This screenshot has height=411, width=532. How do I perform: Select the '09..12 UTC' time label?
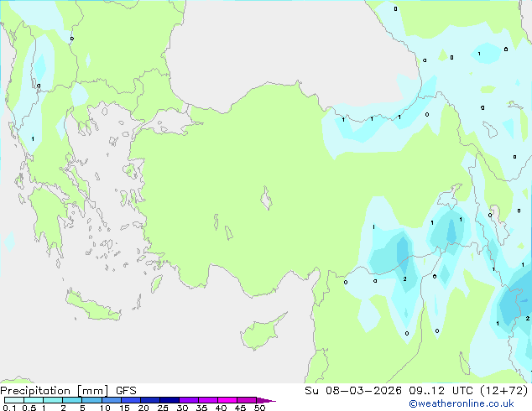441,391
